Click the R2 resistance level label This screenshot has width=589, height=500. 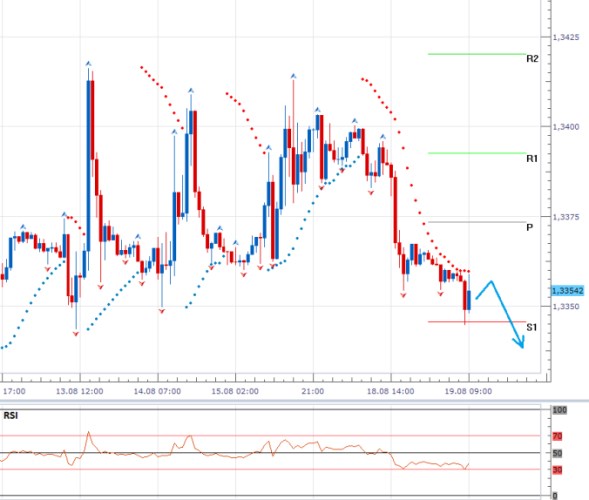tap(532, 59)
